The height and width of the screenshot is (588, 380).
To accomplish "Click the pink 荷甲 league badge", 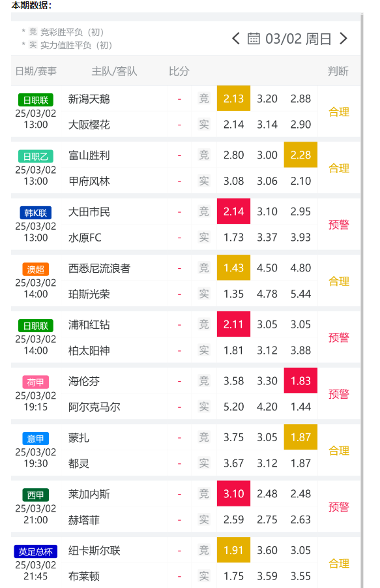I will pos(36,382).
